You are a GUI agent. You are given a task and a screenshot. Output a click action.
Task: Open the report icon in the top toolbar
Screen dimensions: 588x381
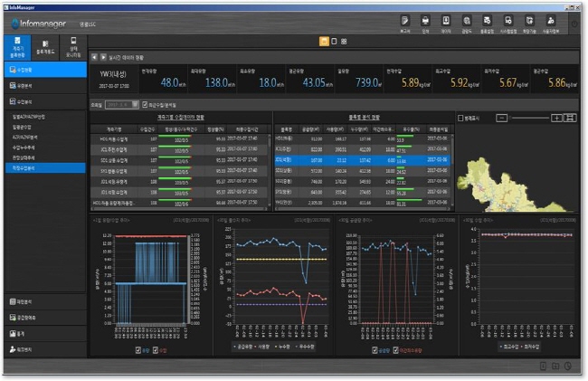tap(404, 20)
